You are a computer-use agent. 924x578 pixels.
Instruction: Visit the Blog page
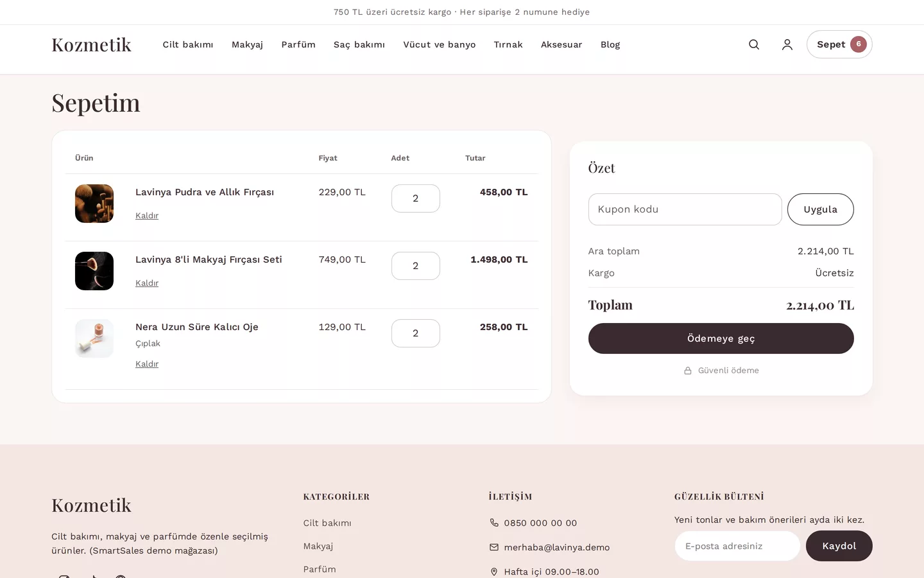[x=610, y=44]
